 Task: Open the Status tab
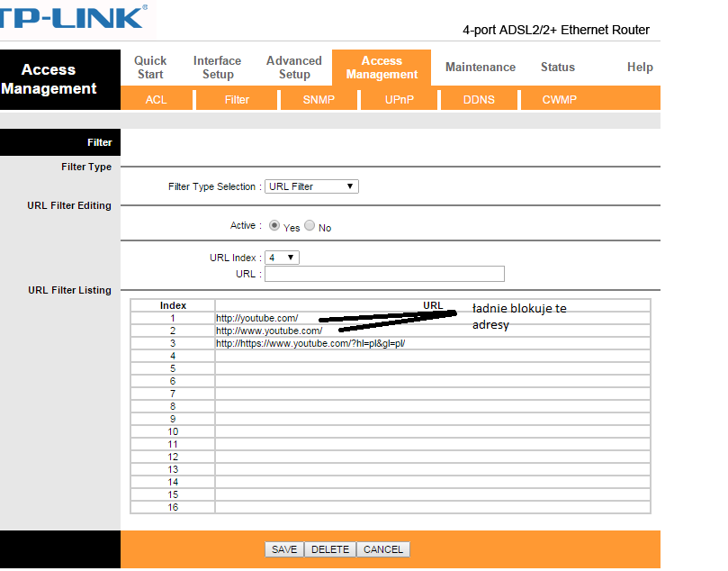(558, 67)
